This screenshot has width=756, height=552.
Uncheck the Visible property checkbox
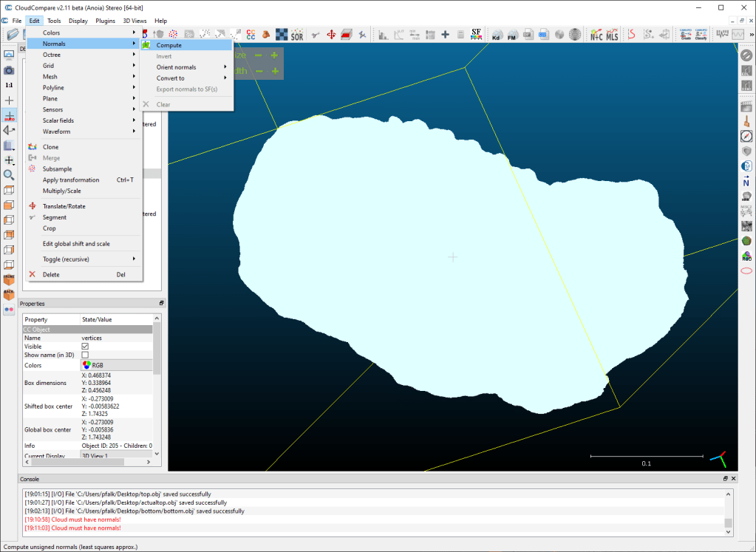click(85, 347)
